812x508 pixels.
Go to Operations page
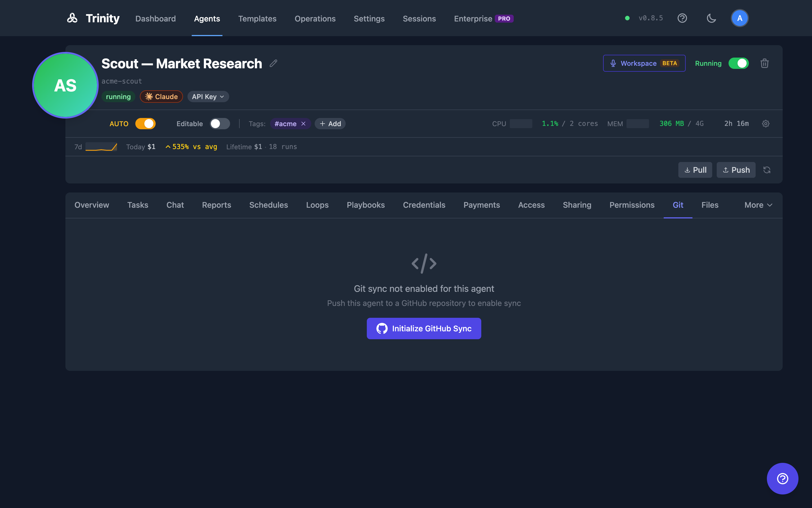coord(315,18)
